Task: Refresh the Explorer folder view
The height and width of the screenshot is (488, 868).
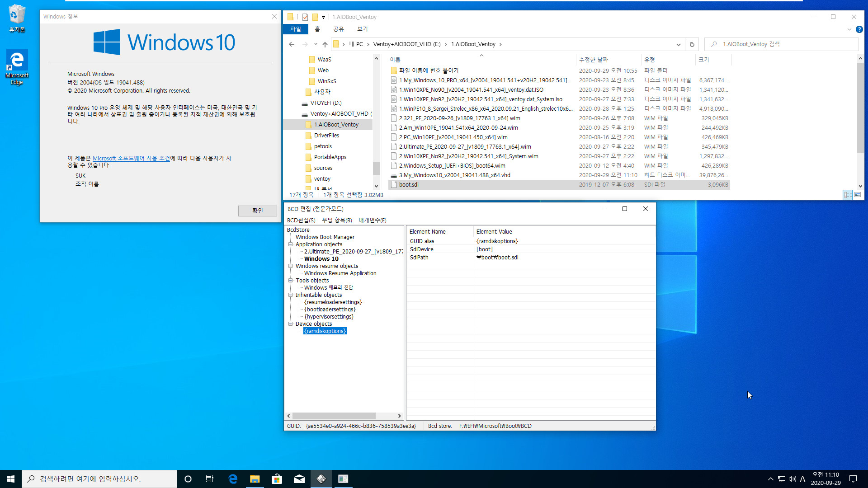Action: coord(692,44)
